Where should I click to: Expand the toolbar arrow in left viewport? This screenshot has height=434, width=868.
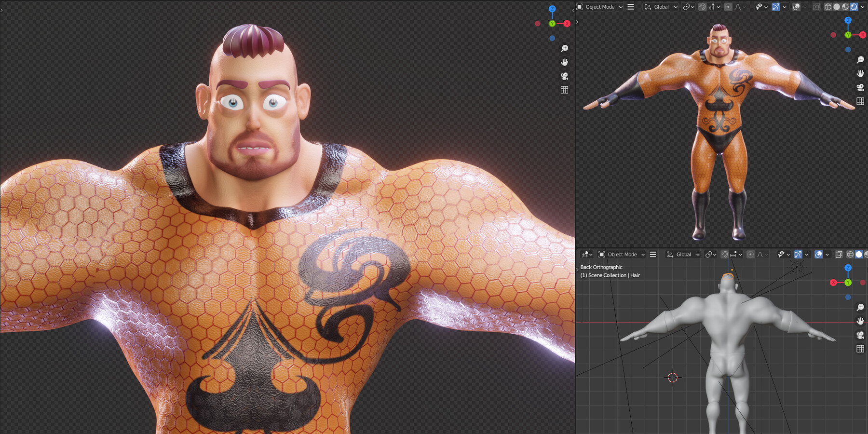click(x=1, y=10)
